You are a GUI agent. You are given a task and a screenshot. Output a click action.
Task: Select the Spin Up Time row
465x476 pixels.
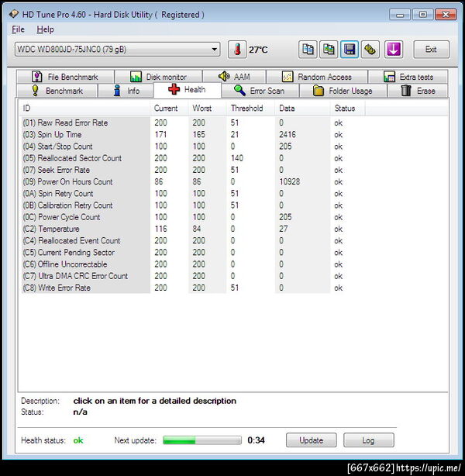193,134
